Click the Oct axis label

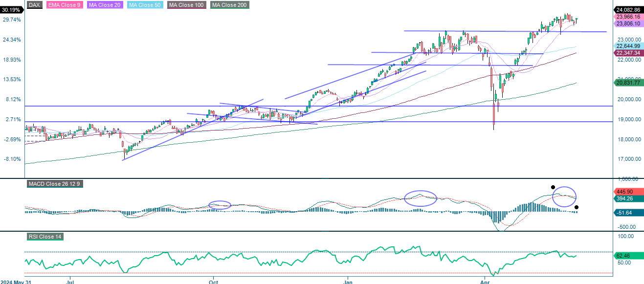click(213, 282)
